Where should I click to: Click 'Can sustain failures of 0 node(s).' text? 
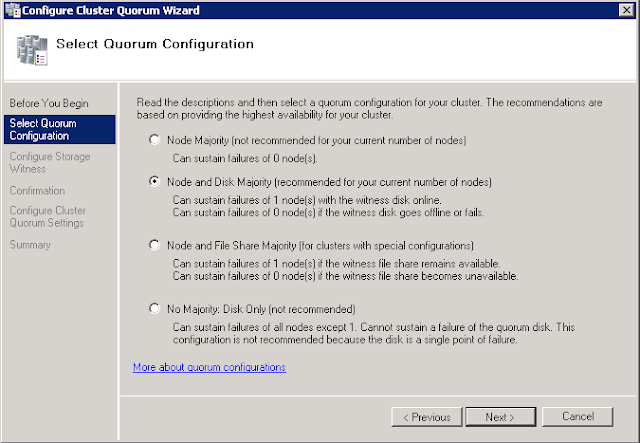pyautogui.click(x=245, y=158)
